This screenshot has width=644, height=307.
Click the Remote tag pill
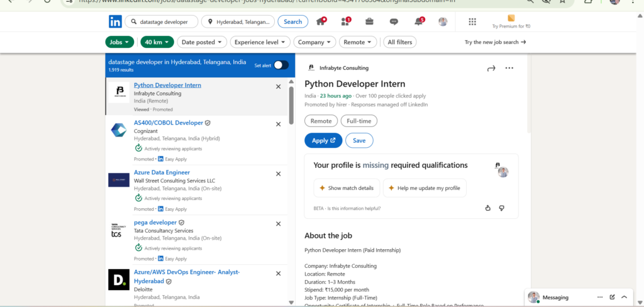(321, 121)
